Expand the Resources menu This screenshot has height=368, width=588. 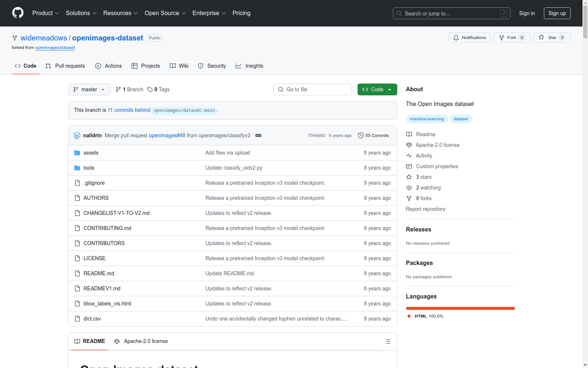tap(121, 13)
